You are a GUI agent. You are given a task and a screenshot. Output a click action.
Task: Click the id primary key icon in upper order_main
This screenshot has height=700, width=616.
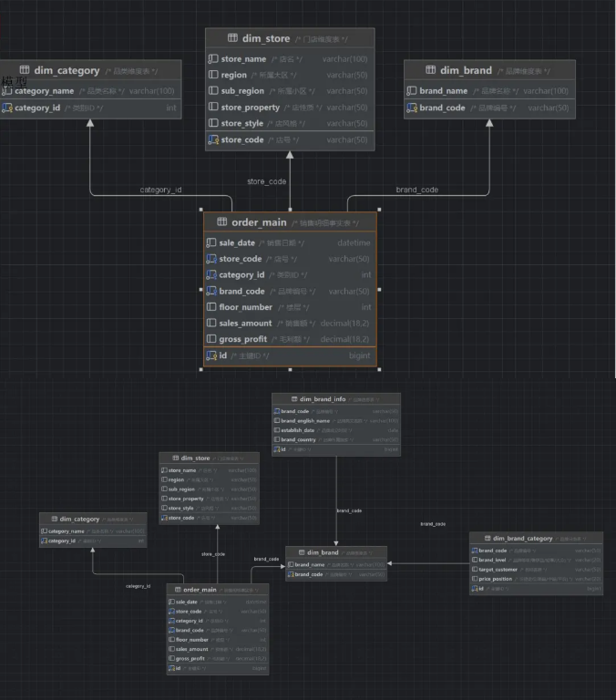coord(211,355)
